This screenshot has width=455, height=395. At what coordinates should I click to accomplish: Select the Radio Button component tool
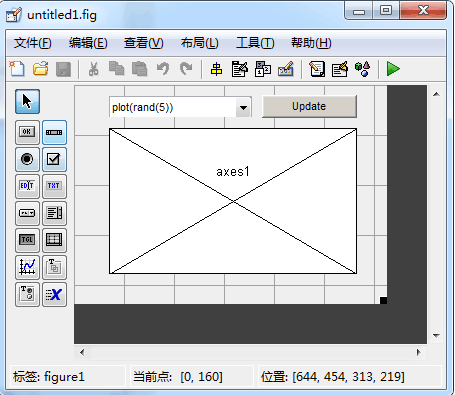coord(27,159)
